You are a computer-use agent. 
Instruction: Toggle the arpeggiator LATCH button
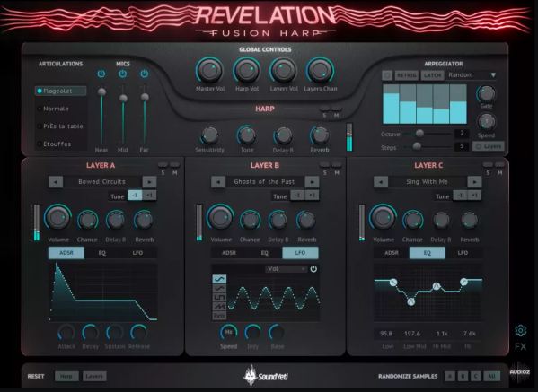click(432, 75)
